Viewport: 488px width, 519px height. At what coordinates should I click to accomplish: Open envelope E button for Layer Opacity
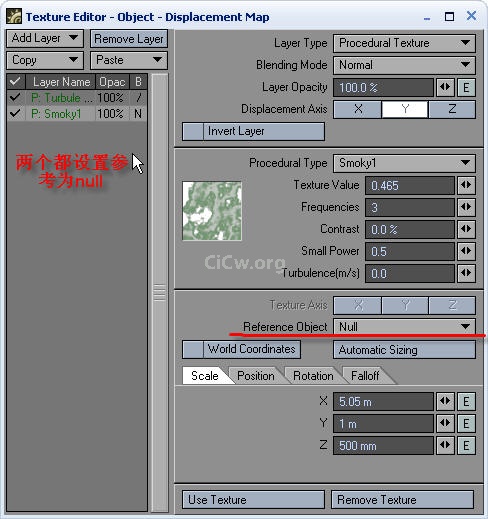(466, 87)
